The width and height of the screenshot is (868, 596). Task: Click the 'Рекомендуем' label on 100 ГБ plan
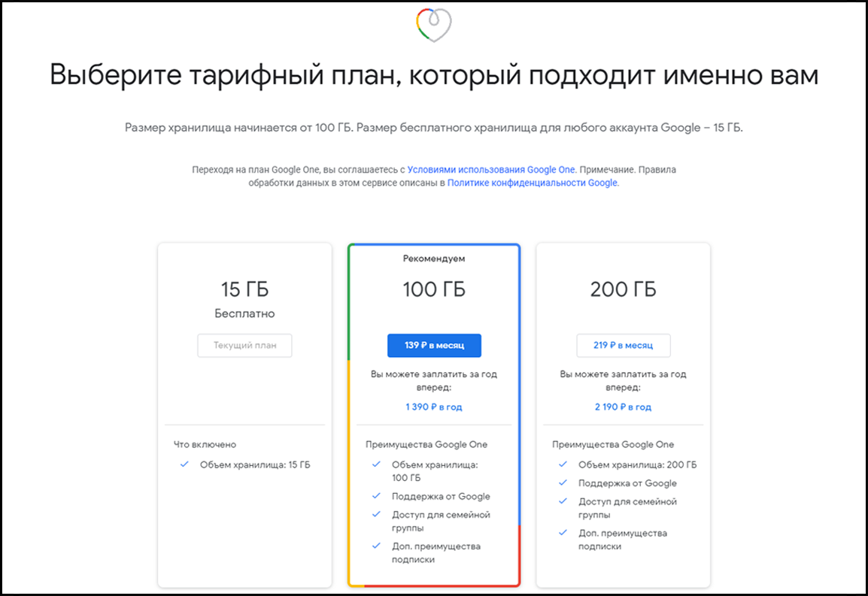434,258
